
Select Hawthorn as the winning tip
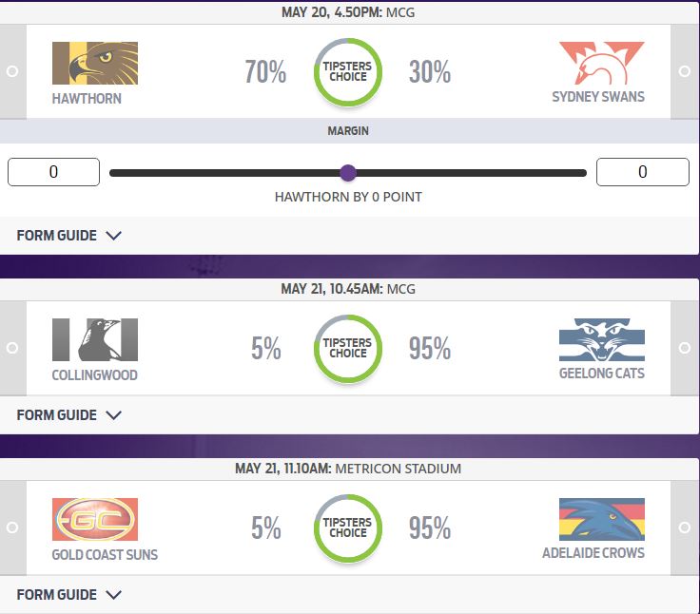point(11,71)
